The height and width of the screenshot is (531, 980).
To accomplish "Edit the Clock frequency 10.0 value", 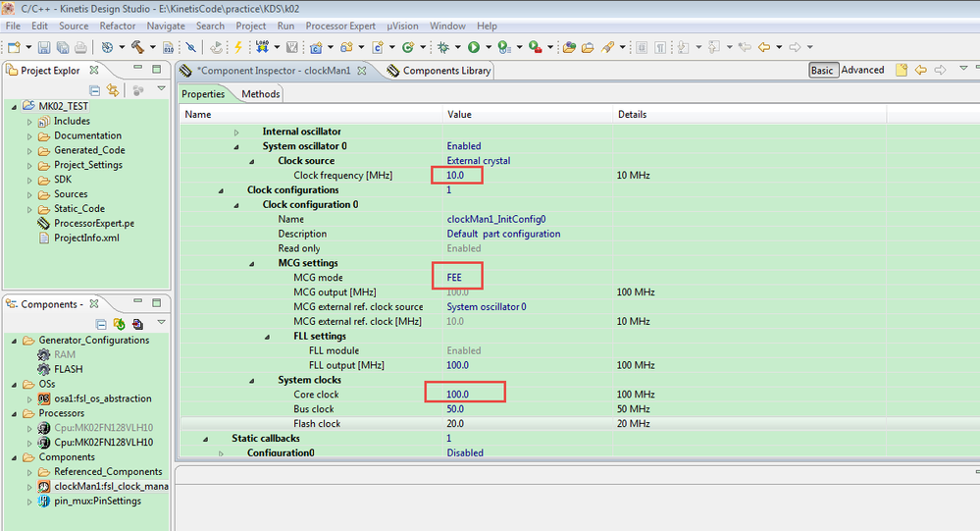I will point(455,175).
